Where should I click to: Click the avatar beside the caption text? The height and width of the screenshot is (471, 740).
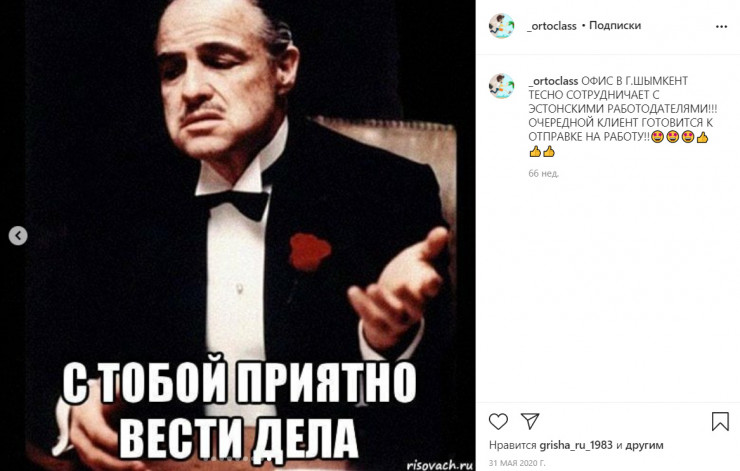tap(501, 86)
